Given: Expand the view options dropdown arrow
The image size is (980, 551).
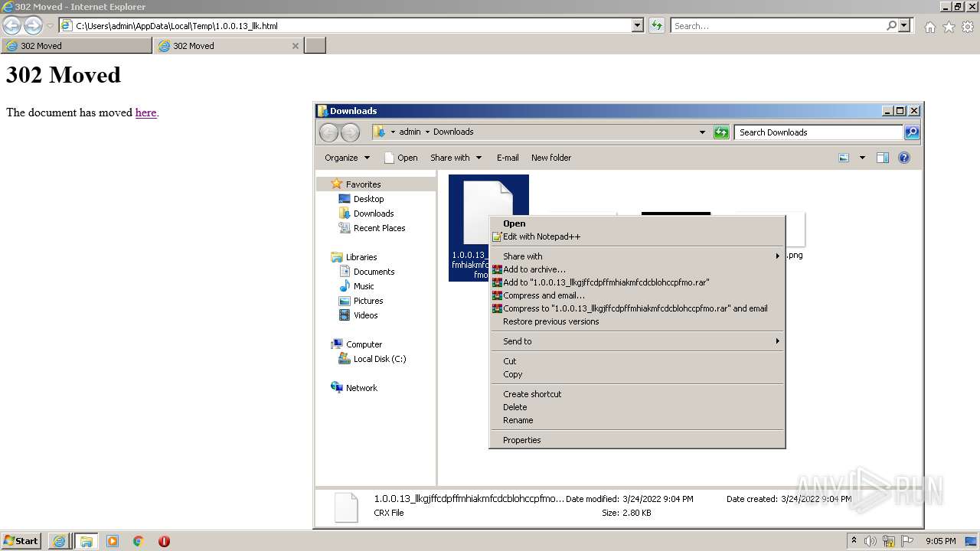Looking at the screenshot, I should point(862,158).
